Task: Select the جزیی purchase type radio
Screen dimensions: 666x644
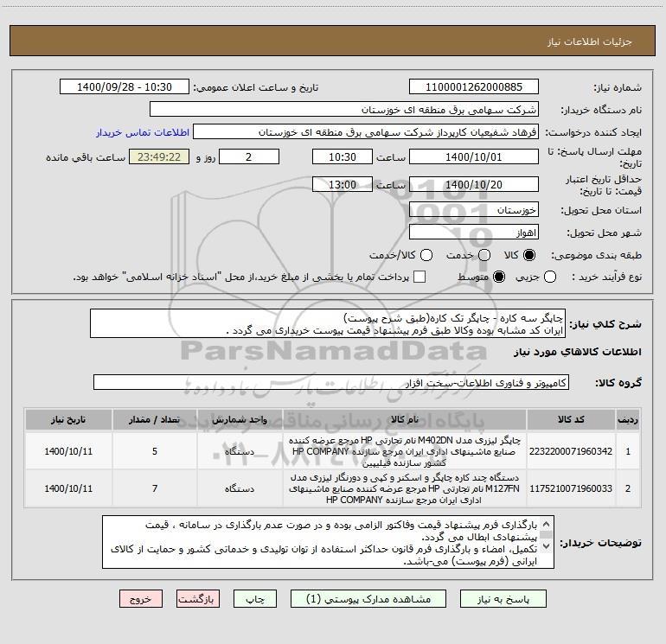Action: pyautogui.click(x=550, y=277)
